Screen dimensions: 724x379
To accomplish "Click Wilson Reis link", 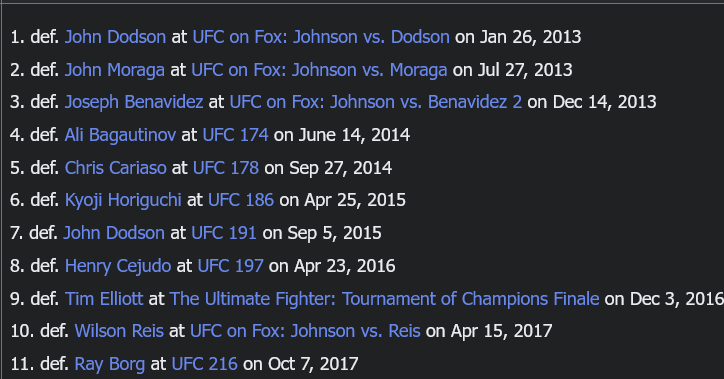I will coord(119,331).
